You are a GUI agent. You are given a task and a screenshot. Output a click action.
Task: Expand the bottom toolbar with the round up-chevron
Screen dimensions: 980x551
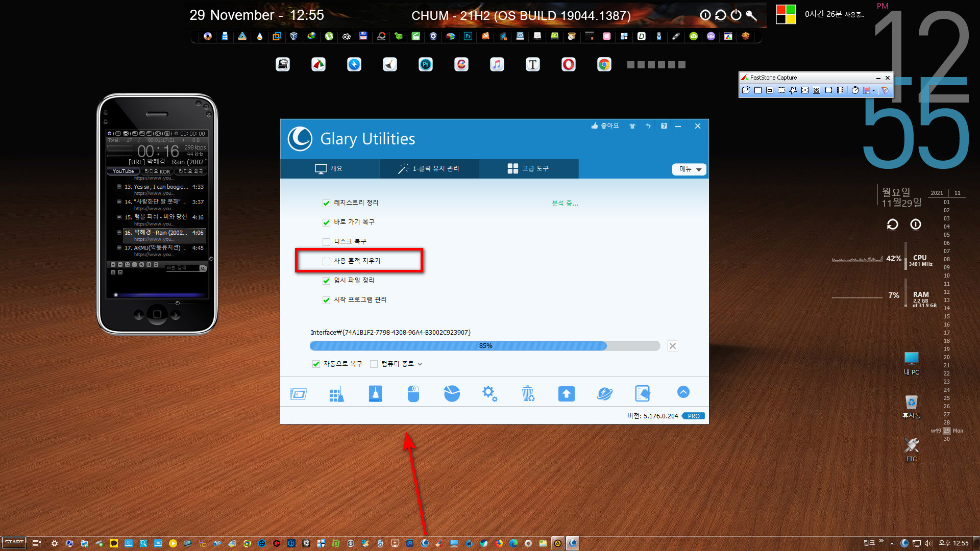click(683, 392)
